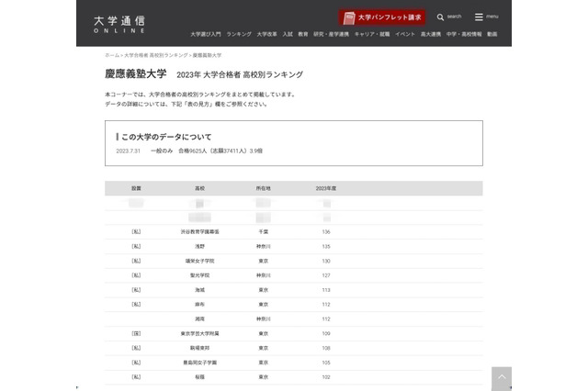The height and width of the screenshot is (391, 588).
Task: Click the 136 count value
Action: tap(326, 232)
